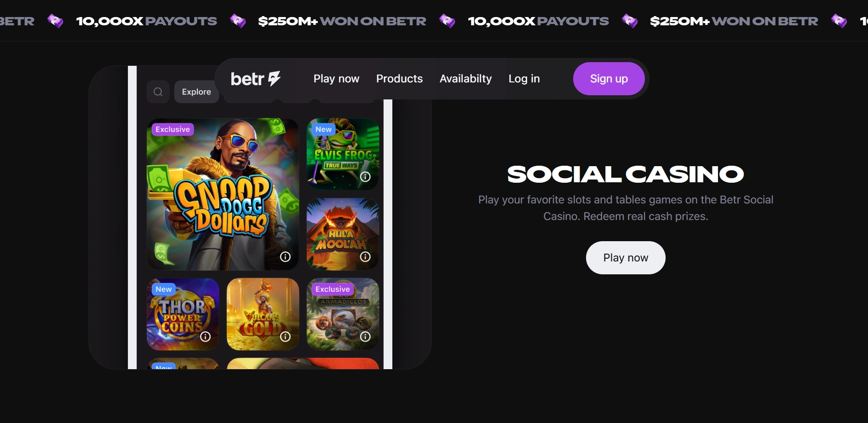This screenshot has width=868, height=423.
Task: Open info icon on Elvis Frog tile
Action: (x=365, y=177)
